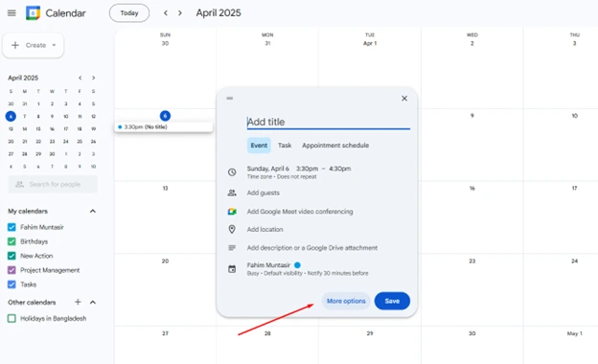Click day 30 in bottom row of grid
This screenshot has width=598, height=364.
[472, 333]
